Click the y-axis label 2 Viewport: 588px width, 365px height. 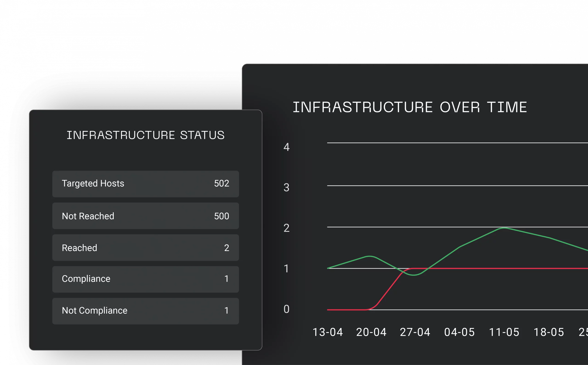[x=286, y=228]
